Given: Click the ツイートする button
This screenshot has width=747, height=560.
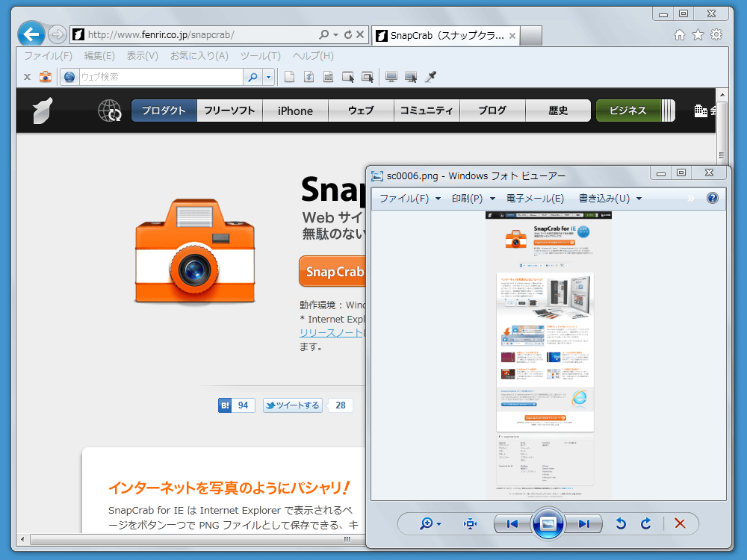Looking at the screenshot, I should click(293, 405).
